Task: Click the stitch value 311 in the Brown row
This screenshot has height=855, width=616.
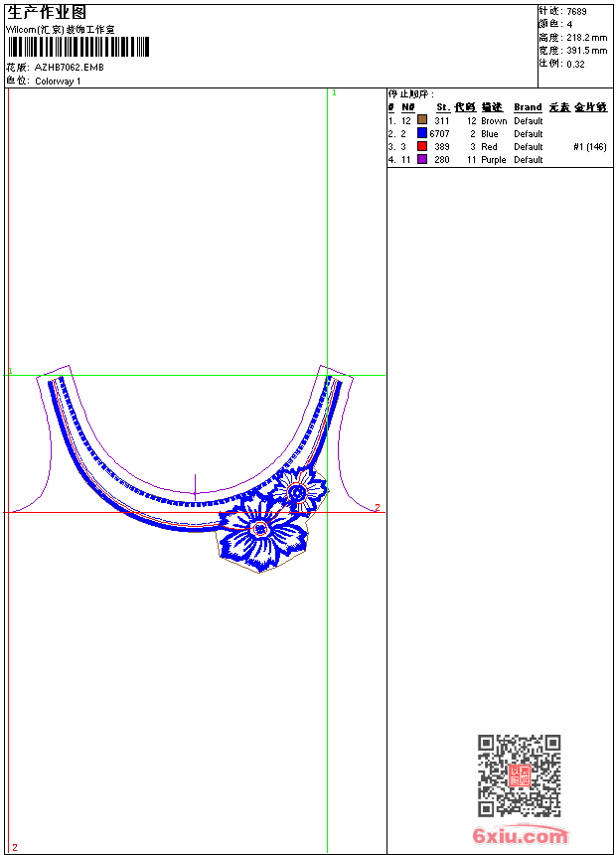Action: click(442, 121)
